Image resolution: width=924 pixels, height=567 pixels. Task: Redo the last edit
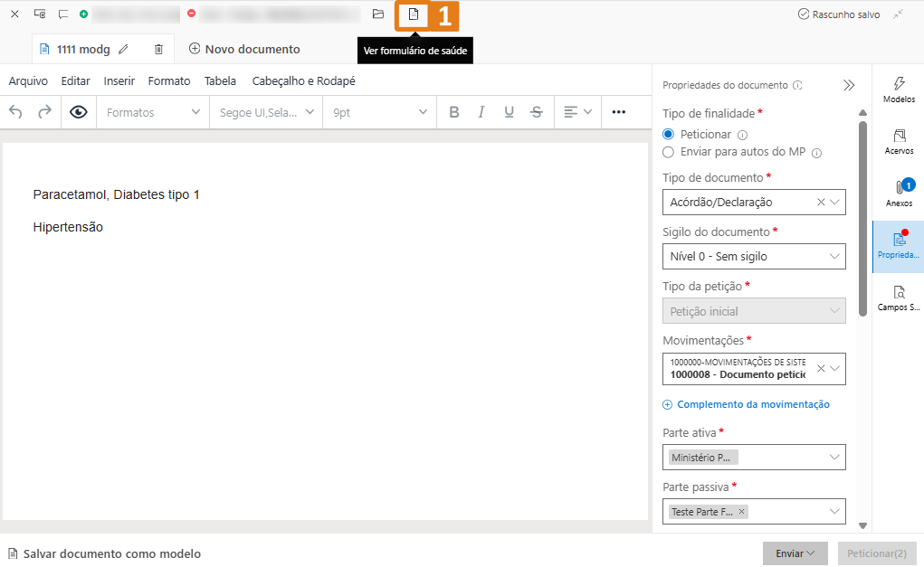44,112
